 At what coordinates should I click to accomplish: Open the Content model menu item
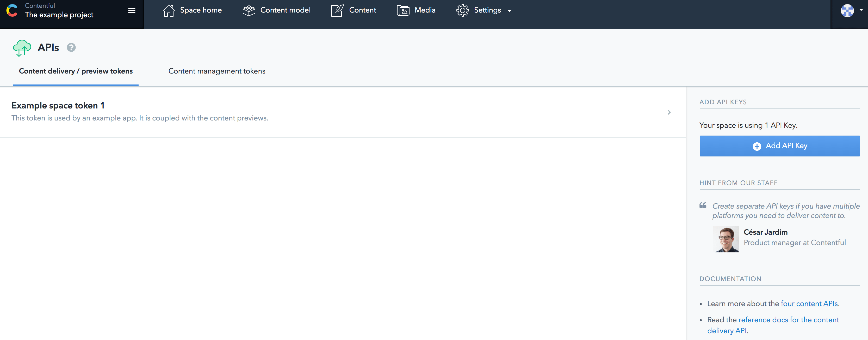click(x=285, y=10)
